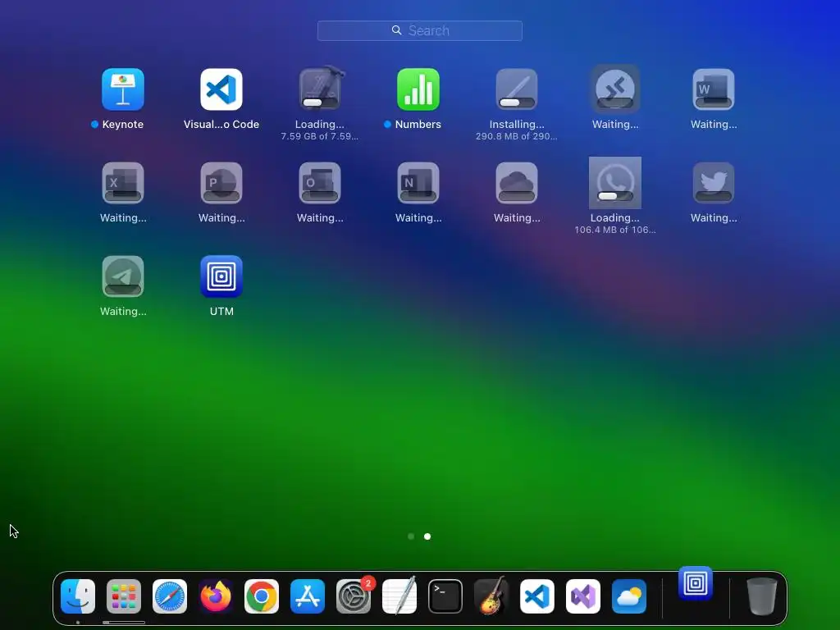
Task: Click the '290.8 MB of 290...' text
Action: point(517,136)
